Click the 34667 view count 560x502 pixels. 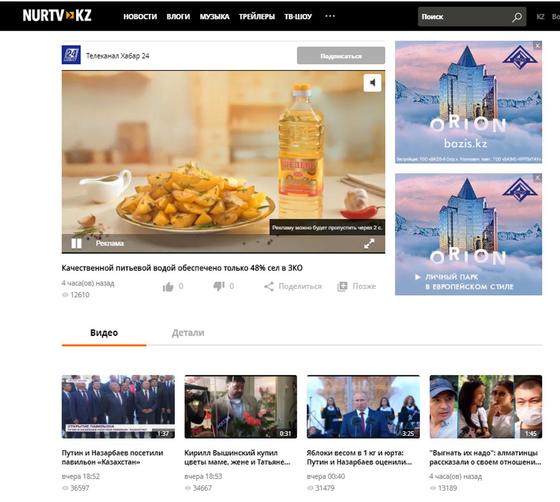point(202,488)
